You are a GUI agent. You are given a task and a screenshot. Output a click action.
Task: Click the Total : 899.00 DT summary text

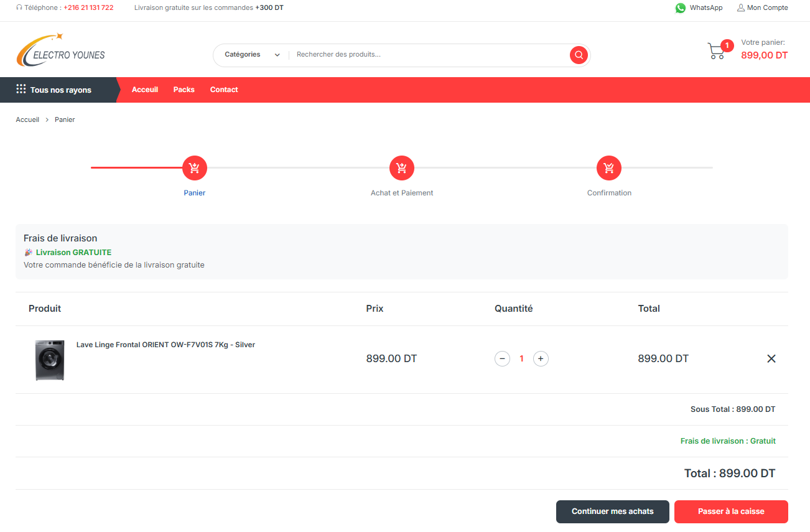[x=730, y=474]
